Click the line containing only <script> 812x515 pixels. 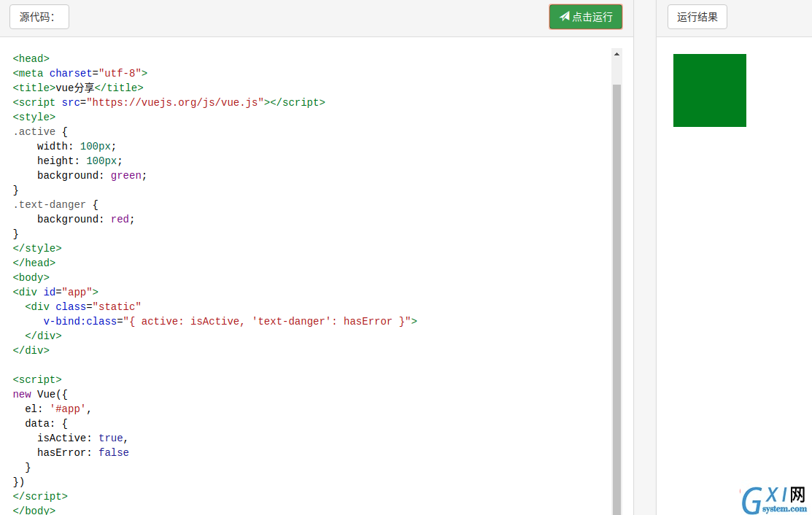pos(37,379)
